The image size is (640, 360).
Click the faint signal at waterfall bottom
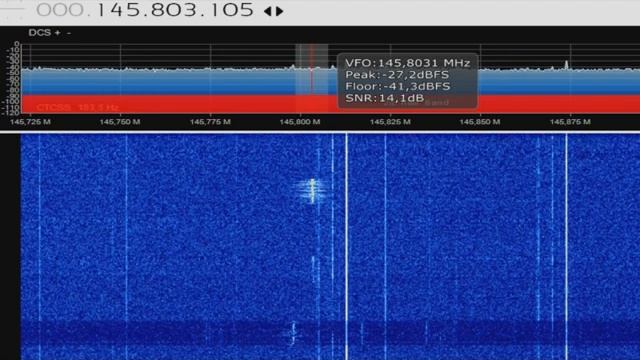[x=293, y=333]
